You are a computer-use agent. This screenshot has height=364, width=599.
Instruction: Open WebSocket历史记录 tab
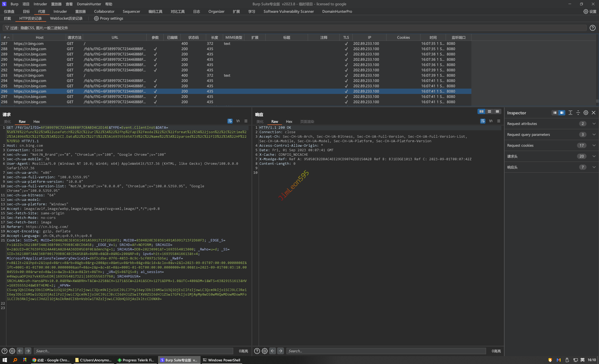point(66,18)
